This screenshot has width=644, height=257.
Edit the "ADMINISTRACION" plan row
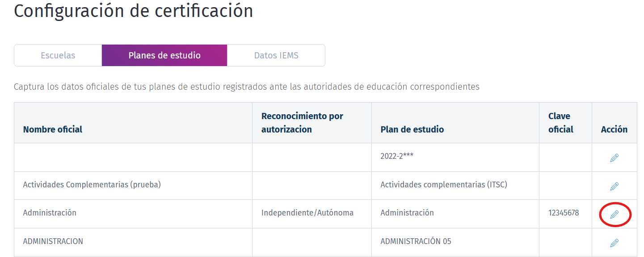click(615, 241)
